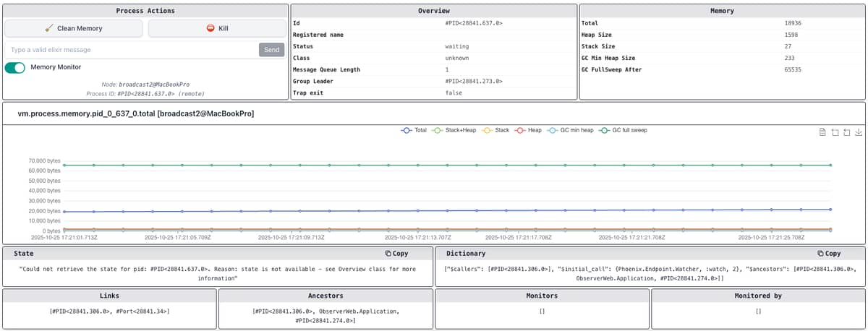Click the Group Leader PID value
Screen dimensions: 868x331
click(474, 81)
